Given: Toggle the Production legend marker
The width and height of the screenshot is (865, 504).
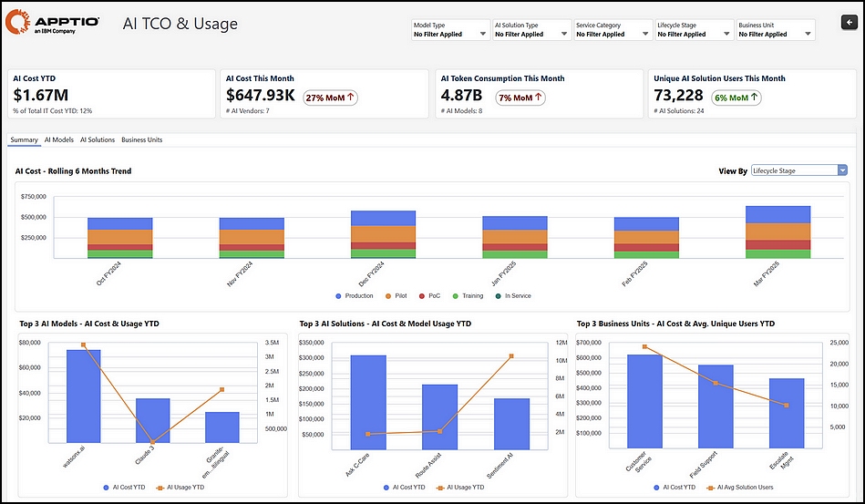Looking at the screenshot, I should (338, 296).
